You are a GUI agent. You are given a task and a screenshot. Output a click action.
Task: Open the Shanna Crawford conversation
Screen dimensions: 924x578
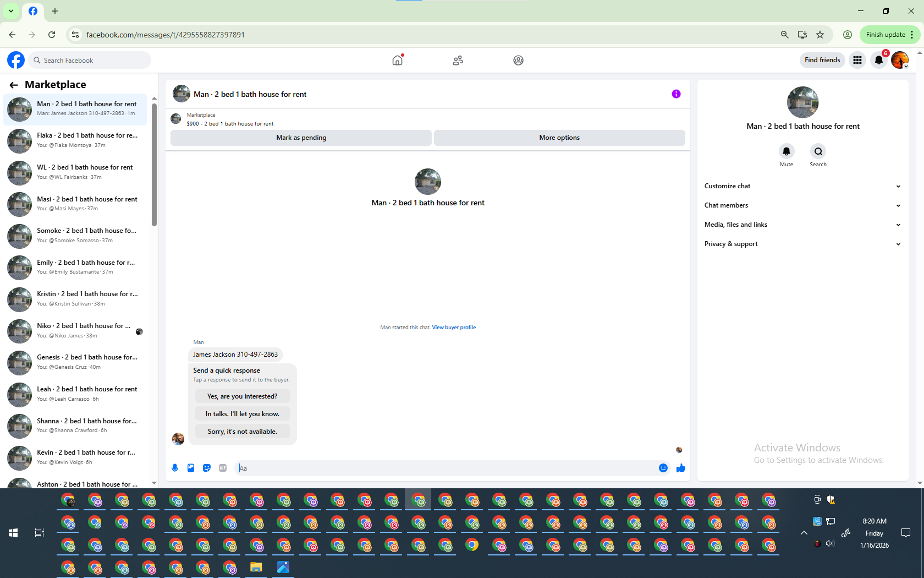pyautogui.click(x=75, y=426)
